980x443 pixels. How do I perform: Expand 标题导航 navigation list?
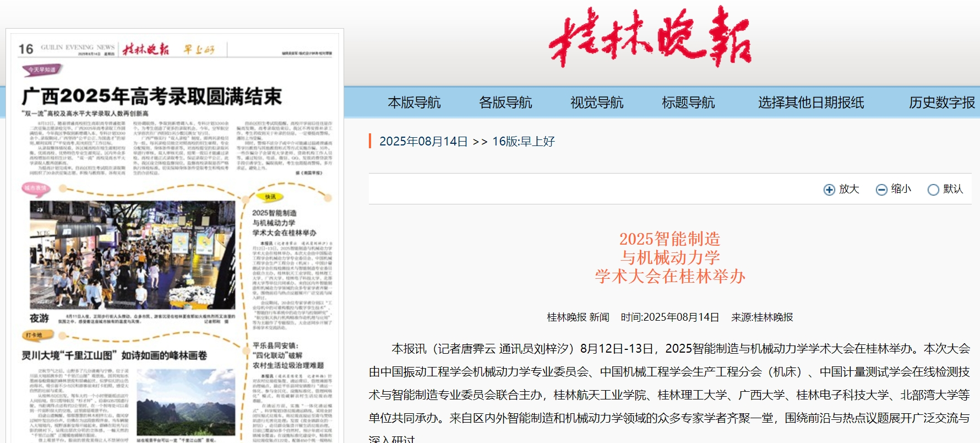coord(688,102)
